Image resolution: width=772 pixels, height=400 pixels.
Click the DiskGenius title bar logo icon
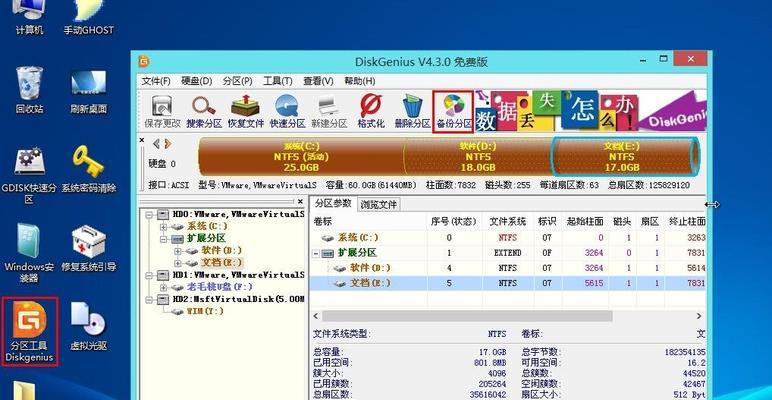click(144, 62)
